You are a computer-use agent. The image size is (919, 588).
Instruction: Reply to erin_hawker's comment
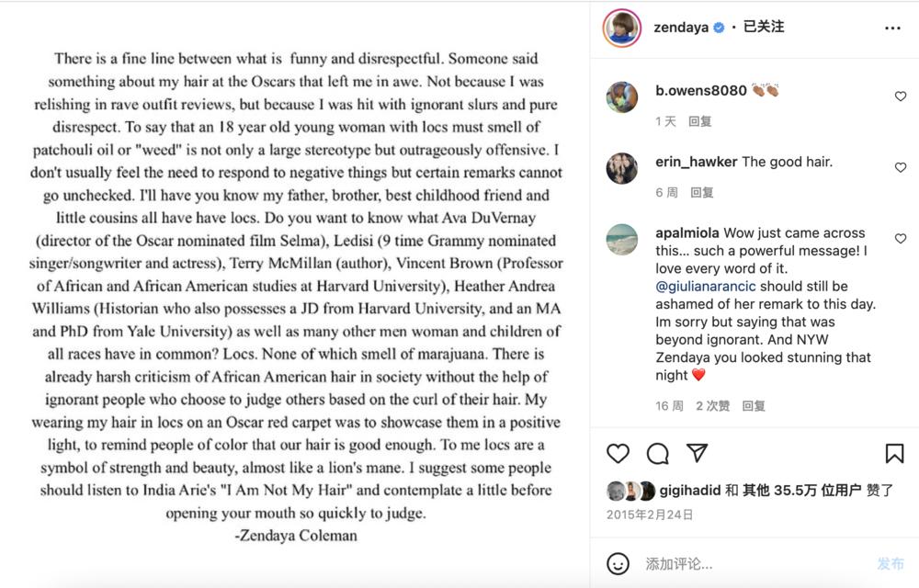coord(702,192)
